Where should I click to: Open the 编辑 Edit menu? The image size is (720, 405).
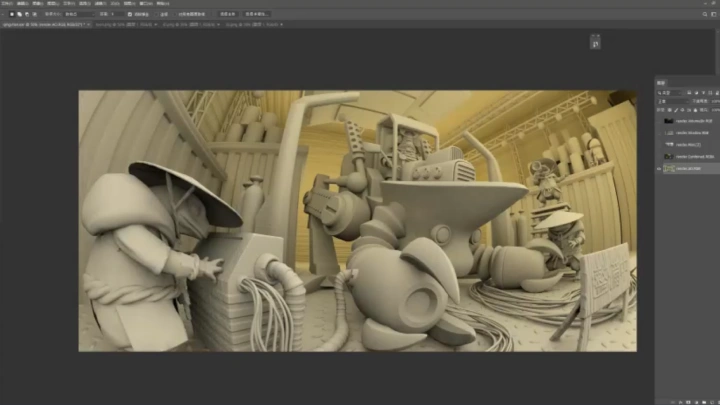(22, 4)
